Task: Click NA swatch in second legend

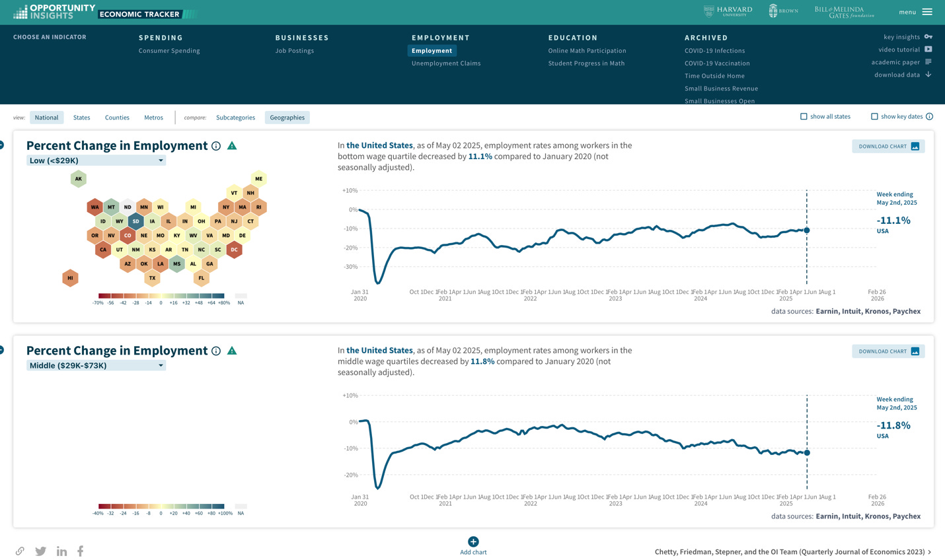Action: pos(241,507)
